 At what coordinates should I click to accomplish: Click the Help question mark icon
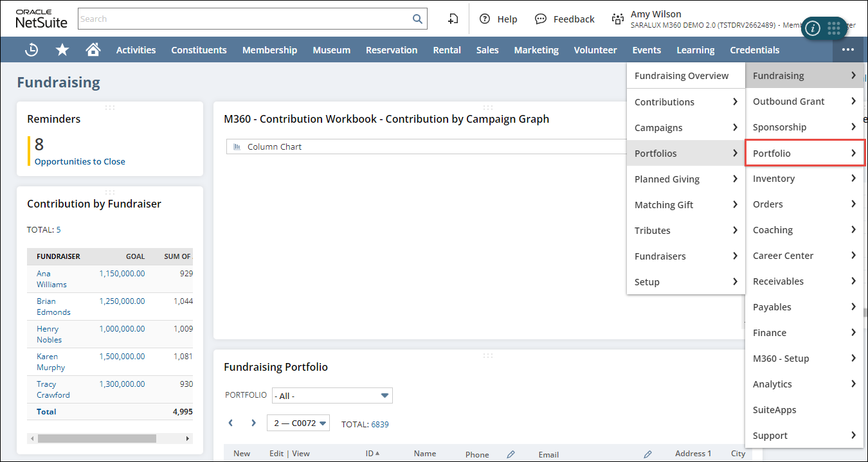pyautogui.click(x=485, y=19)
